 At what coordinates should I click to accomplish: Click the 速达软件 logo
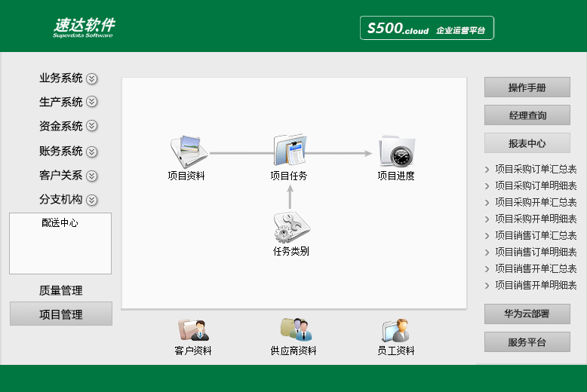point(84,28)
